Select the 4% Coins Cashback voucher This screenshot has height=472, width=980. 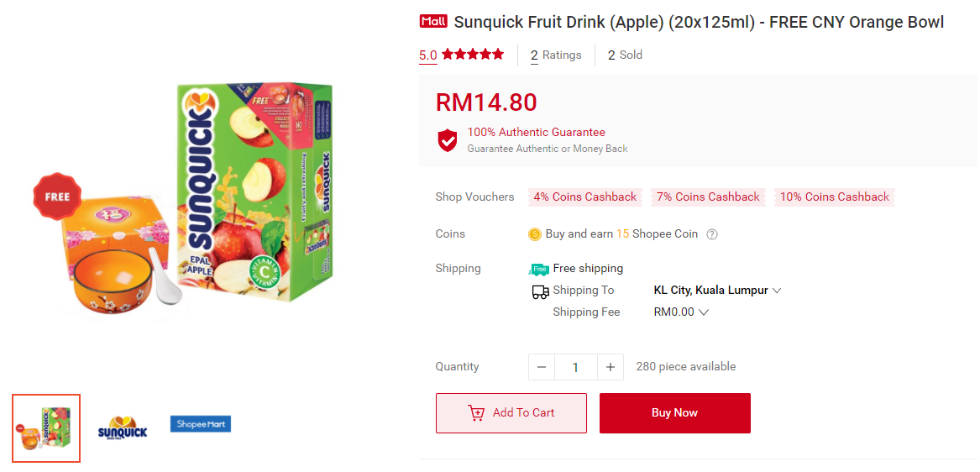pyautogui.click(x=585, y=197)
